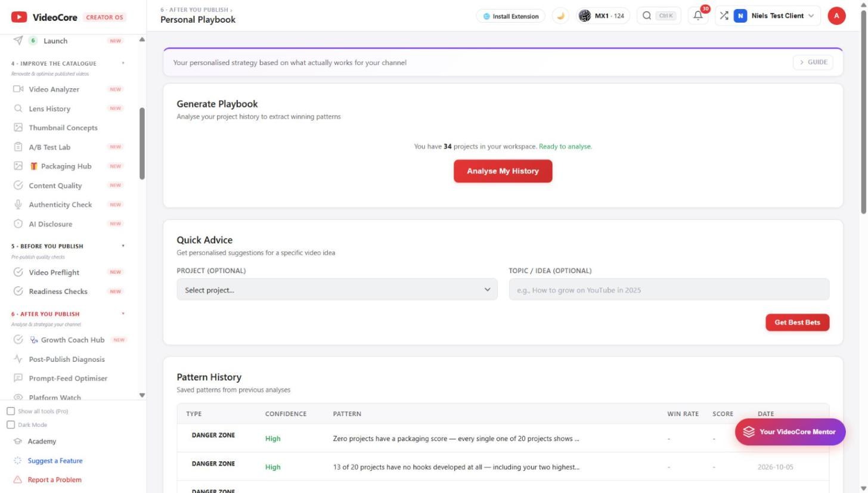Click the Get Best Bets button
Image resolution: width=868 pixels, height=493 pixels.
(797, 323)
